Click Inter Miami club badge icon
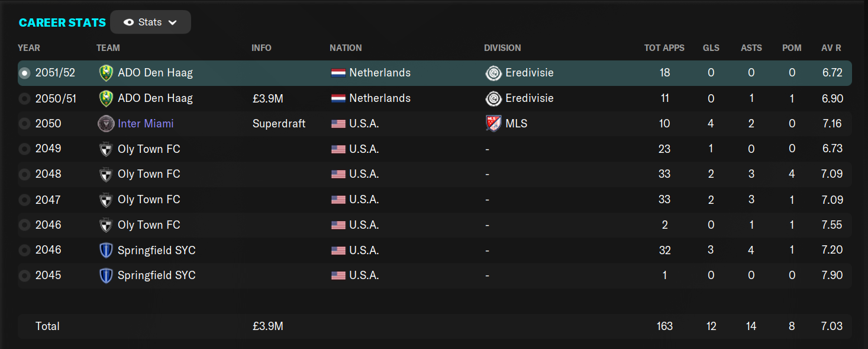This screenshot has width=868, height=349. (x=106, y=124)
